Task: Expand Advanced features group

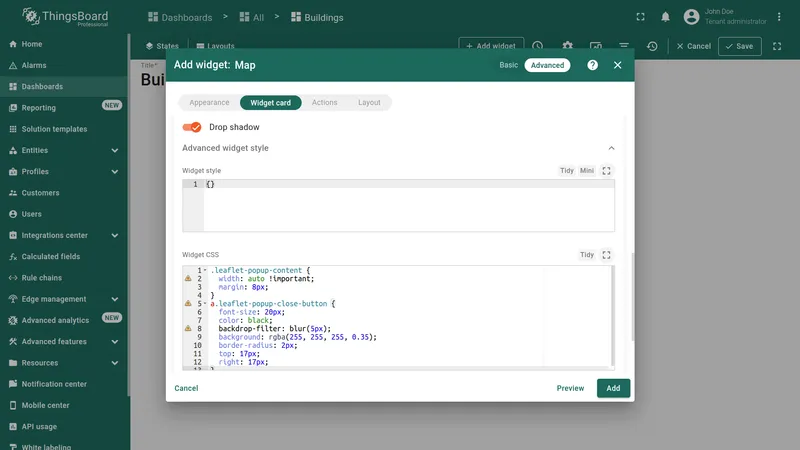Action: [x=115, y=342]
